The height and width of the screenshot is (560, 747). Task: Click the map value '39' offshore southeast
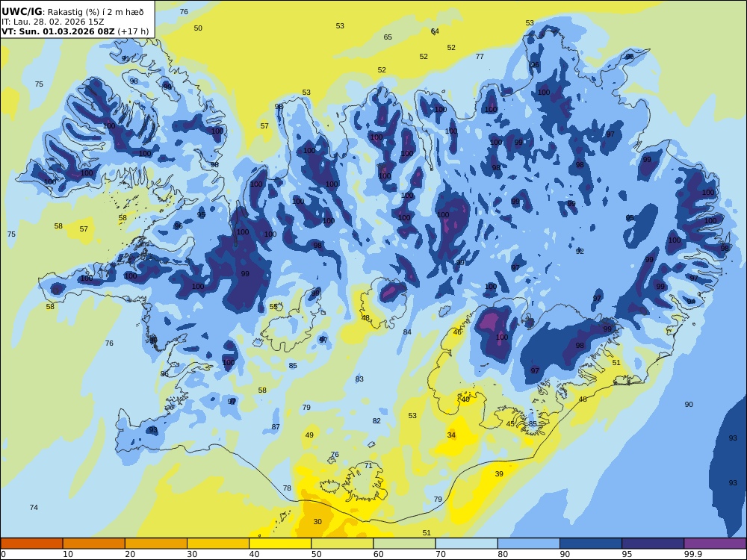click(499, 474)
